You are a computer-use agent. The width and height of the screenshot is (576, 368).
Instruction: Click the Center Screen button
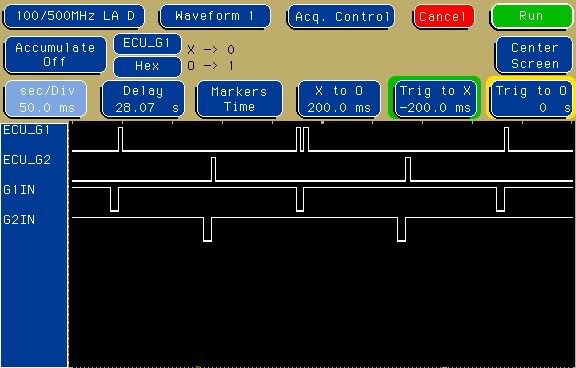pos(534,55)
